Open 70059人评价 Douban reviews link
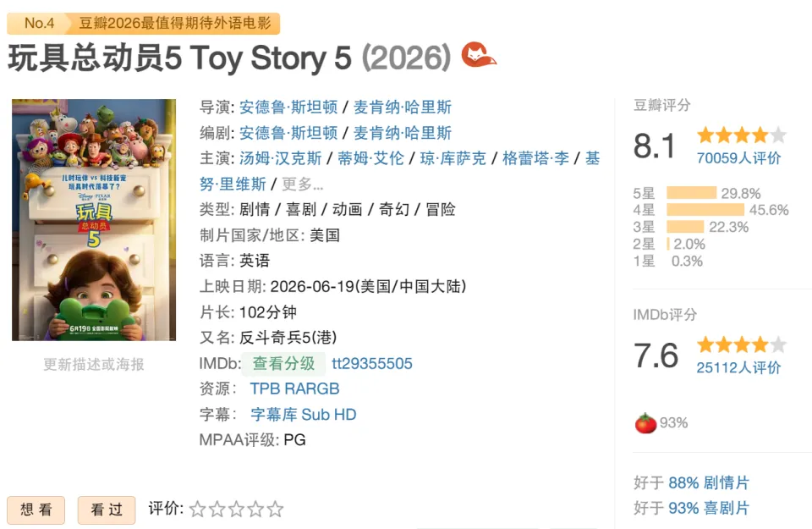Viewport: 812px width, 529px height. 738,158
